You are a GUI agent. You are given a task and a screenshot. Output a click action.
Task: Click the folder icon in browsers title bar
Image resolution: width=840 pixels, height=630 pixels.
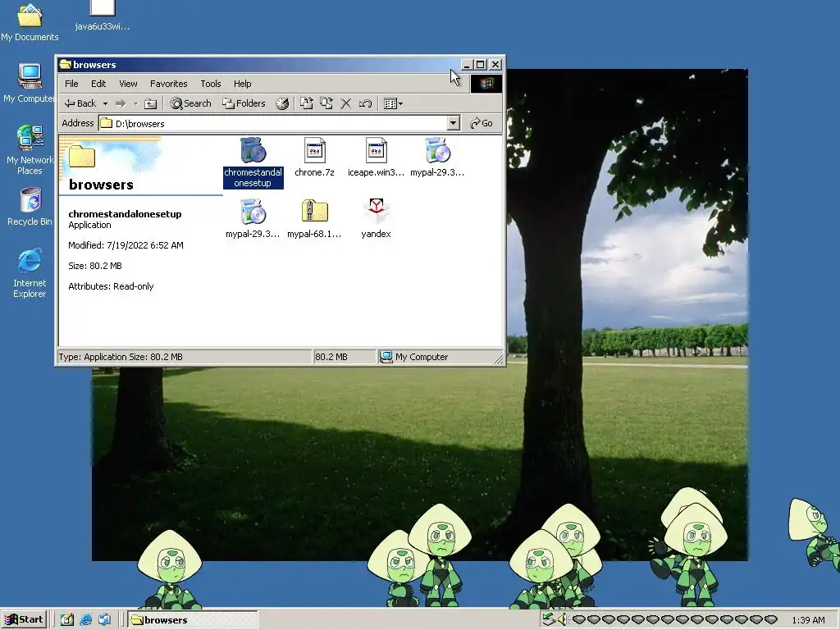[x=66, y=65]
